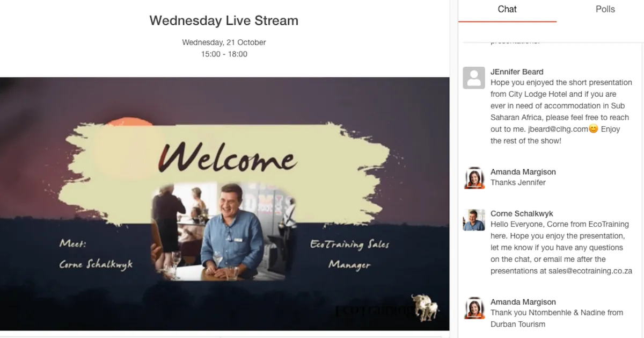
Task: Click Amanda Margison name above Durban Tourism message
Action: point(523,302)
